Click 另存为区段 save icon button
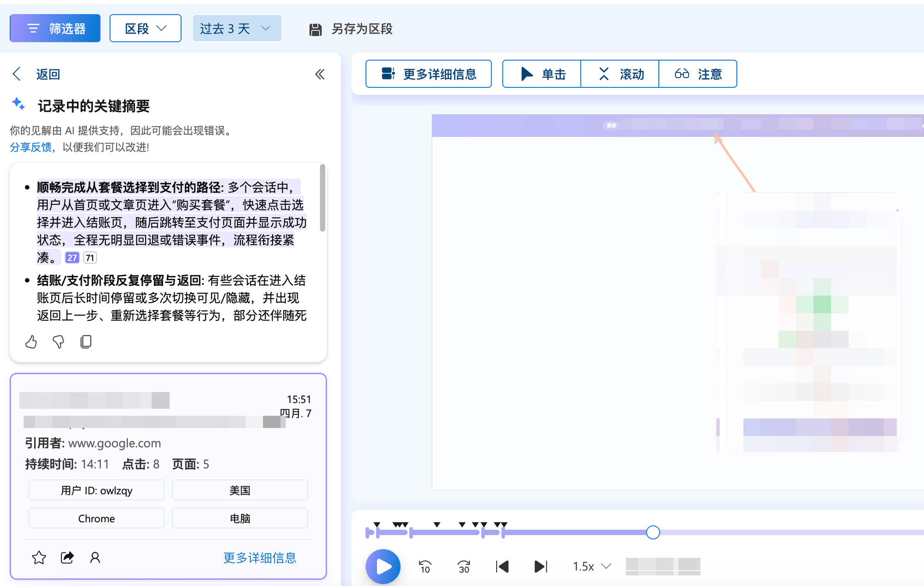 [350, 29]
